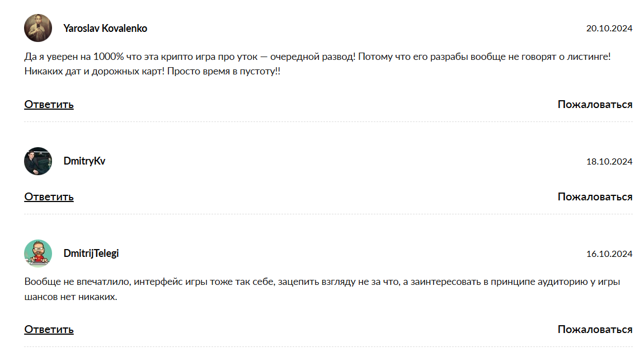Click Yaroslav Kovalenko's profile avatar
This screenshot has height=361, width=644.
tap(38, 28)
